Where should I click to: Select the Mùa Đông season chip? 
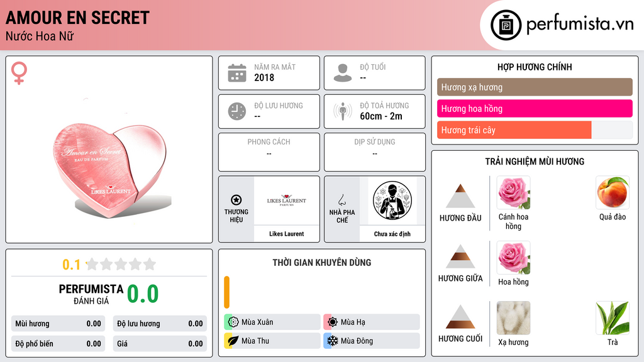coord(372,341)
